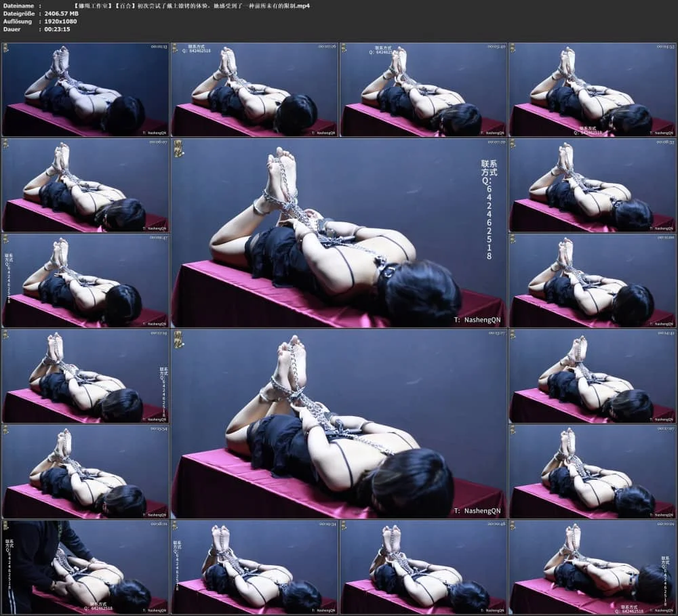
Task: Click the corner logo icon in the 00:17:07 thumbnail
Action: 513,430
